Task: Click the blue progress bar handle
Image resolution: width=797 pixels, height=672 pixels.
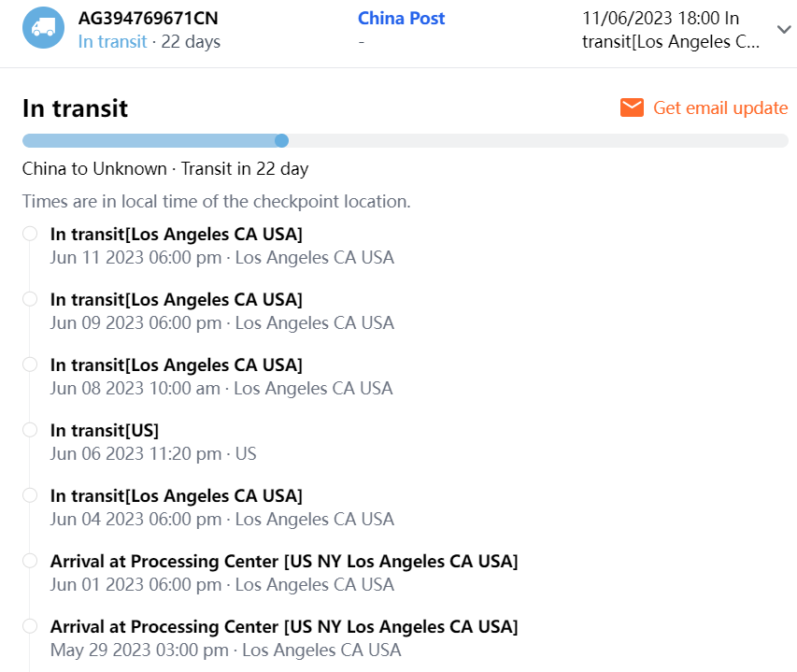Action: pos(281,141)
